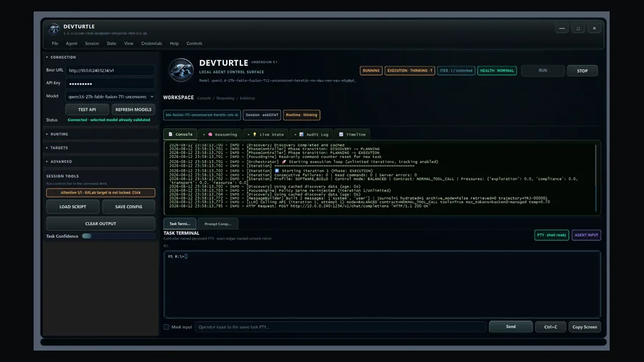Maximize the DevTurtle window
644x362 pixels.
click(x=578, y=29)
